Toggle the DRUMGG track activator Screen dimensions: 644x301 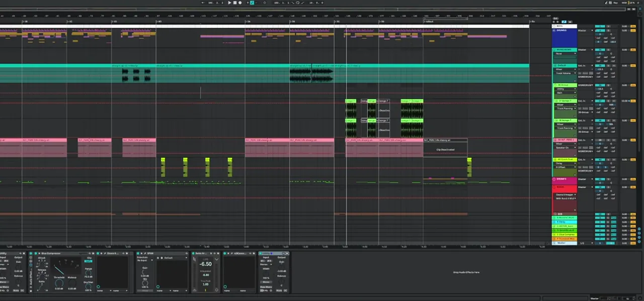click(x=600, y=31)
